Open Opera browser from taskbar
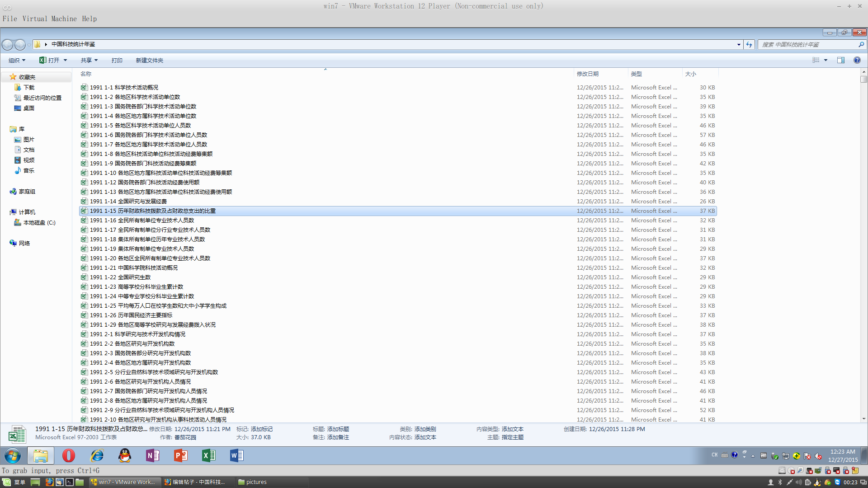The width and height of the screenshot is (868, 488). (x=69, y=455)
